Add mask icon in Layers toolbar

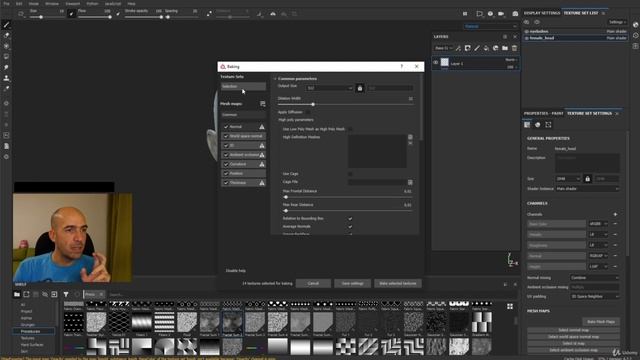pyautogui.click(x=467, y=48)
